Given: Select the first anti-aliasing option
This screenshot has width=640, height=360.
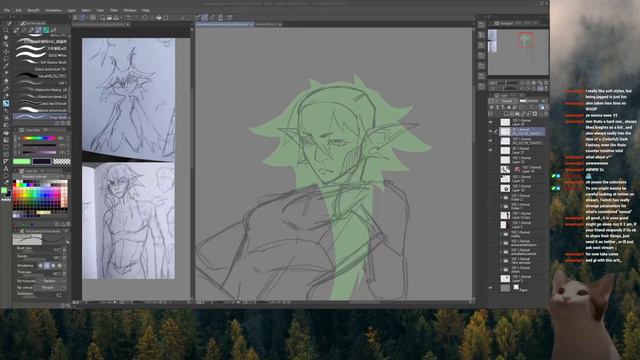Looking at the screenshot, I should pyautogui.click(x=40, y=266).
